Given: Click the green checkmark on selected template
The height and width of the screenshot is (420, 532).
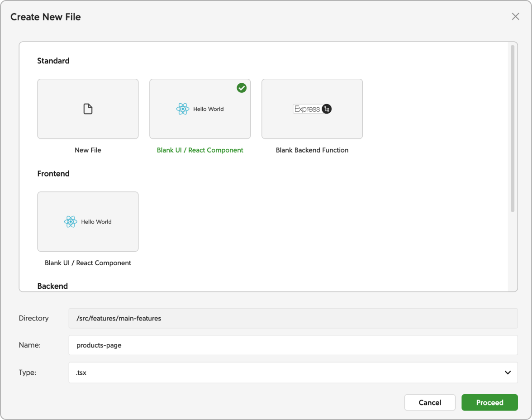Looking at the screenshot, I should (x=242, y=88).
